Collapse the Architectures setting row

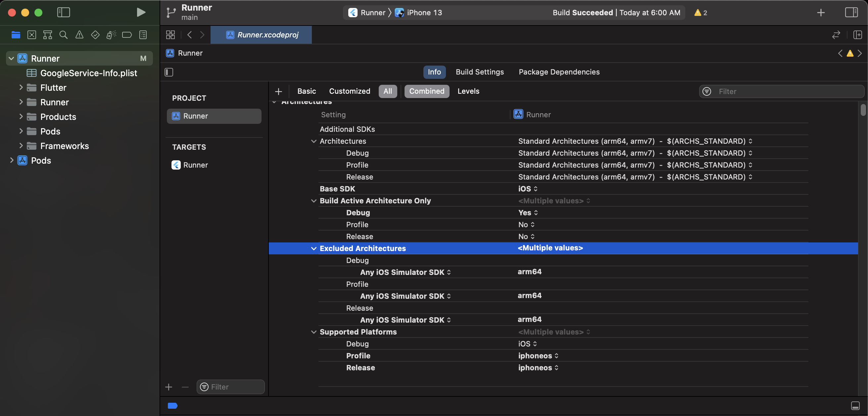[313, 141]
